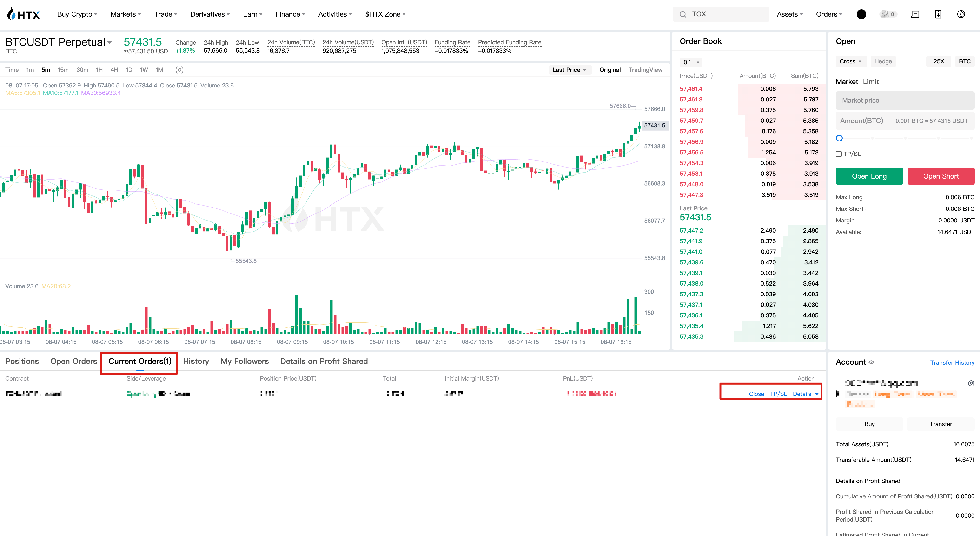Click ask price 57,461.4 in order book

click(x=691, y=89)
